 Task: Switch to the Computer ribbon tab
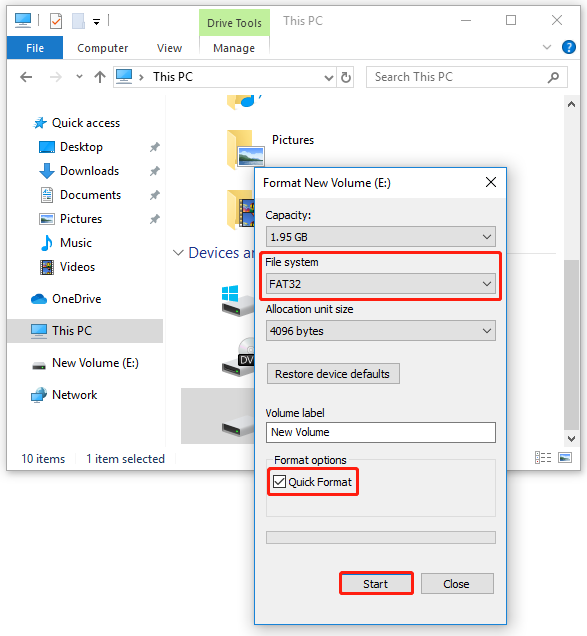click(x=102, y=48)
